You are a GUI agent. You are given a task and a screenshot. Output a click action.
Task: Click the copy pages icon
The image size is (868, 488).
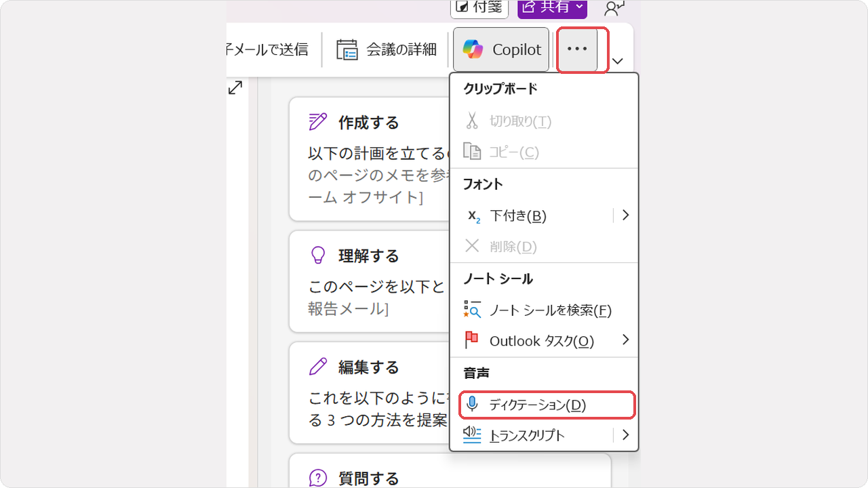[x=472, y=151]
